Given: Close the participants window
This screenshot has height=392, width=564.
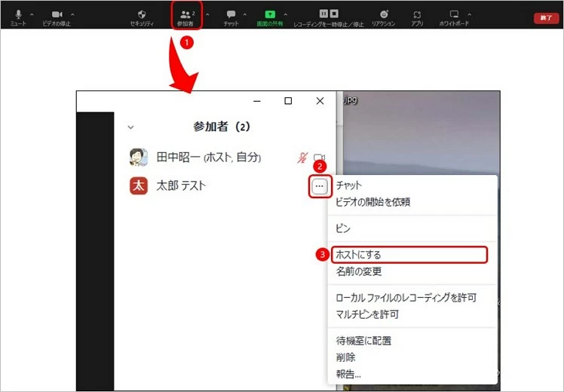Looking at the screenshot, I should [x=320, y=101].
